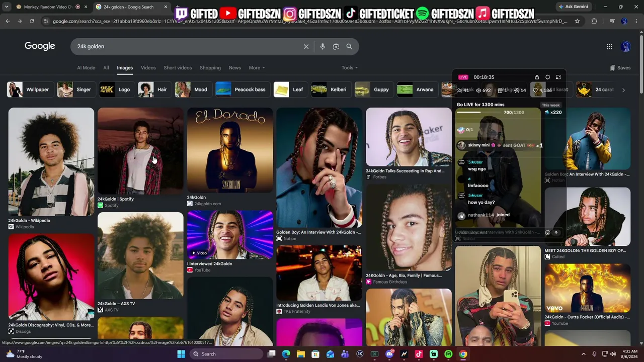This screenshot has height=362, width=644.
Task: Open the Saves link
Action: tap(620, 68)
